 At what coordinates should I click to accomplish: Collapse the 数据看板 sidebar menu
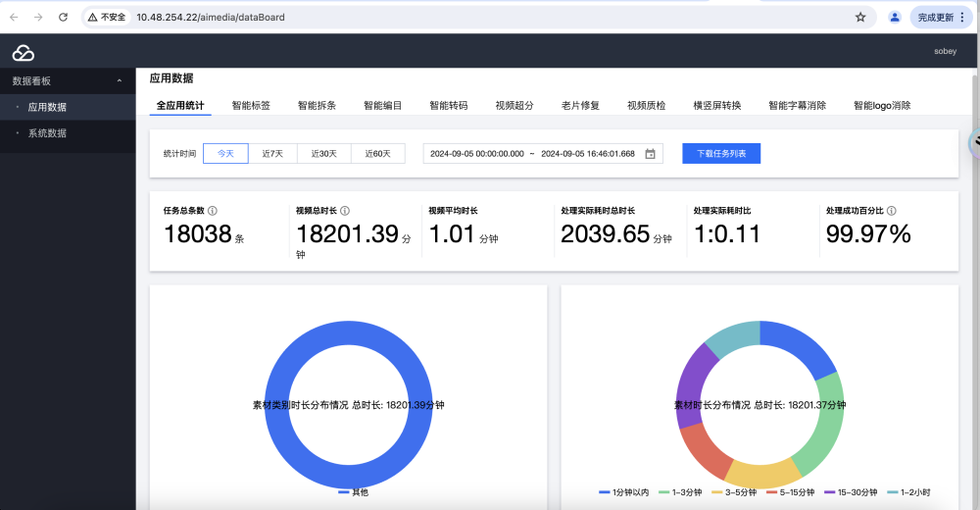pyautogui.click(x=120, y=81)
